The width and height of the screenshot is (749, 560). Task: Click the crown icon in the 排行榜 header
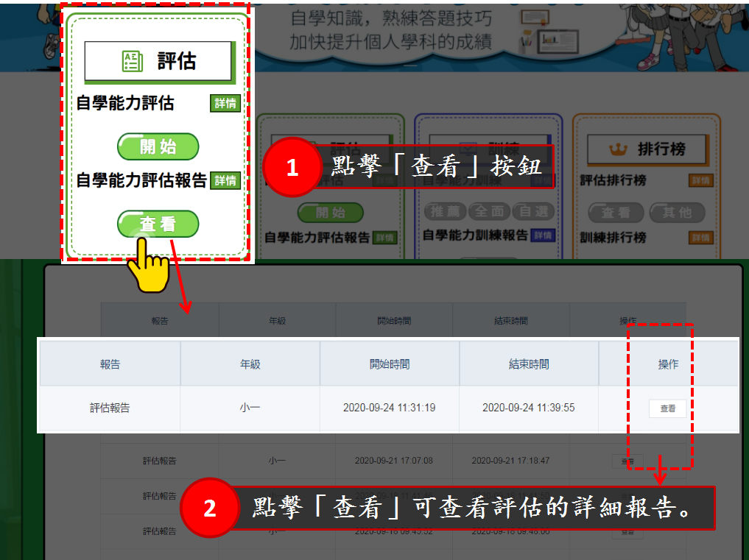[618, 149]
